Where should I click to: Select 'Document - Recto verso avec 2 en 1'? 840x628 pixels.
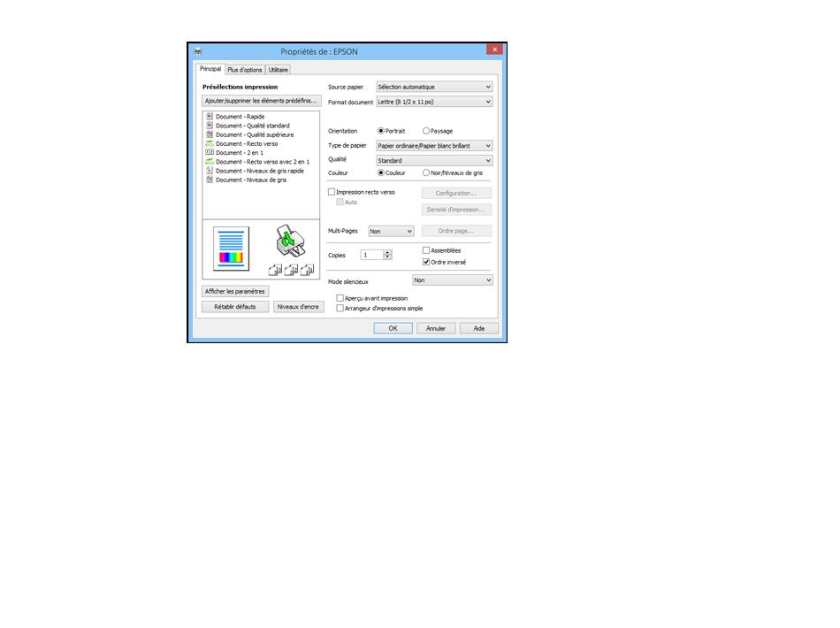tap(263, 161)
